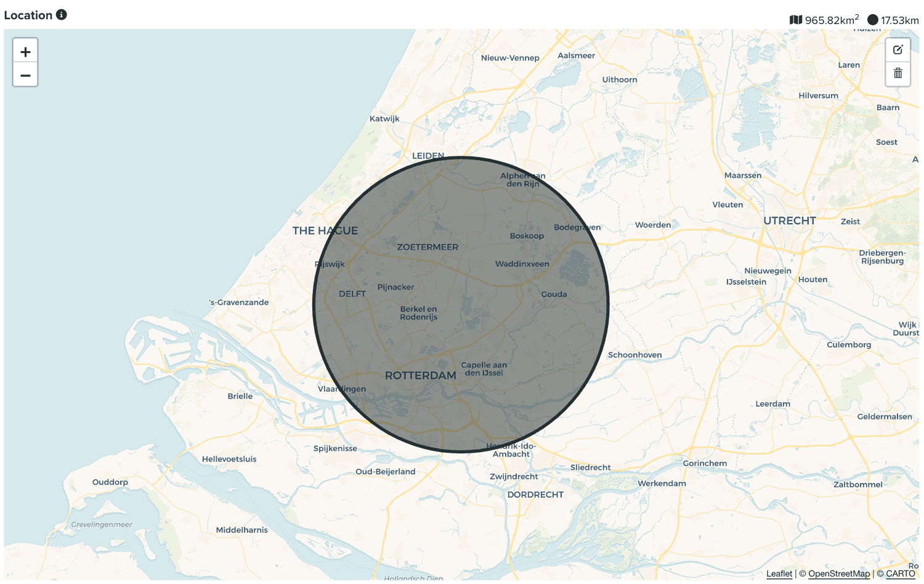The height and width of the screenshot is (584, 924).
Task: Click the 'Geldermalsen' map label
Action: pyautogui.click(x=885, y=417)
